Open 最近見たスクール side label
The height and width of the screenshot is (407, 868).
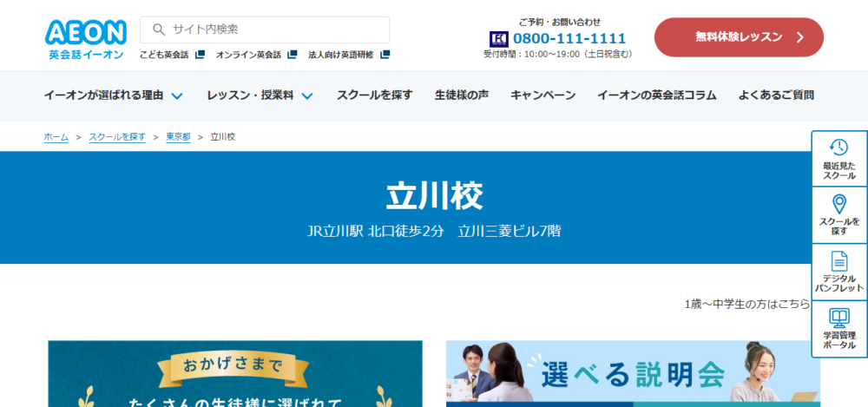[839, 171]
